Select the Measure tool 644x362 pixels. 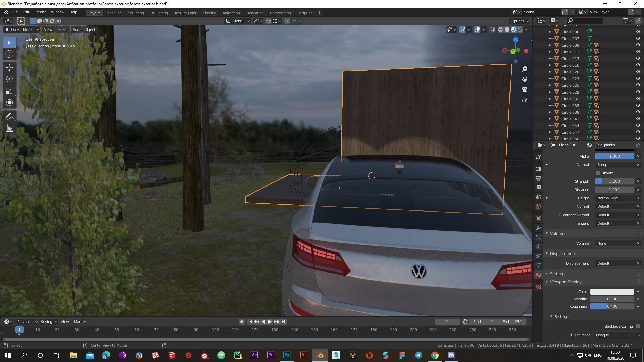pyautogui.click(x=9, y=128)
